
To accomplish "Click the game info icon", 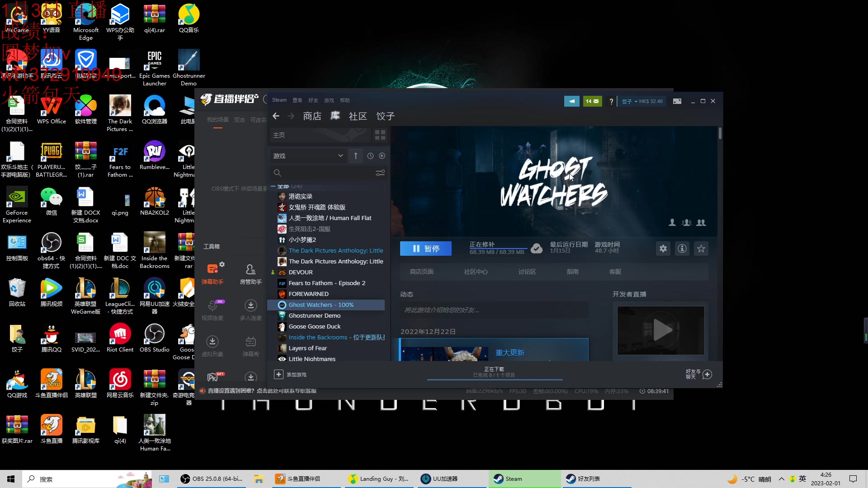I will (x=682, y=249).
